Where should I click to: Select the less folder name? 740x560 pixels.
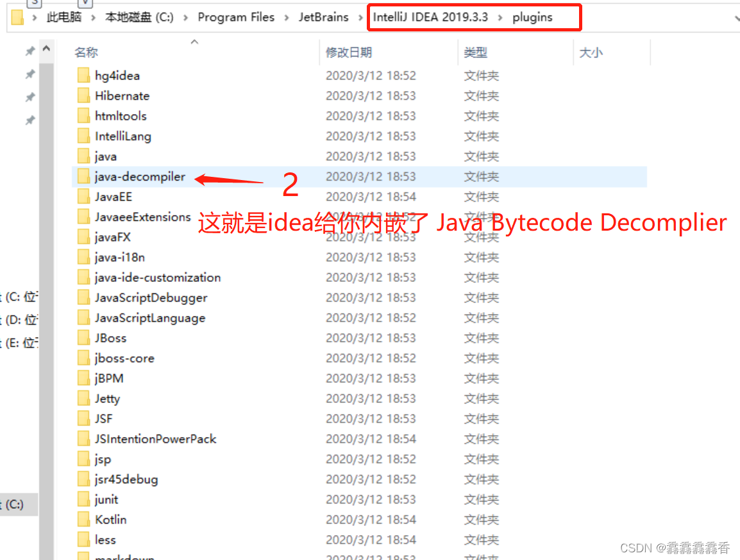105,540
